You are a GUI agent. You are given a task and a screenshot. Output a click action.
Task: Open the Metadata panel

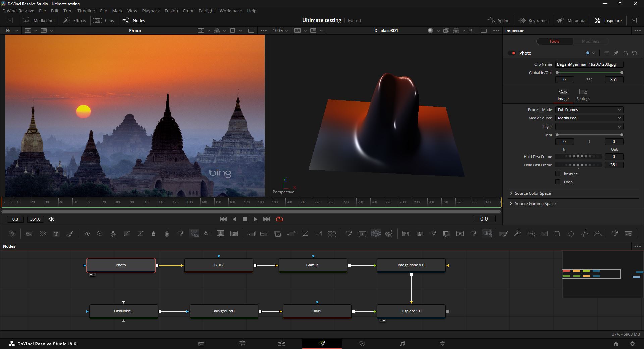pos(571,20)
